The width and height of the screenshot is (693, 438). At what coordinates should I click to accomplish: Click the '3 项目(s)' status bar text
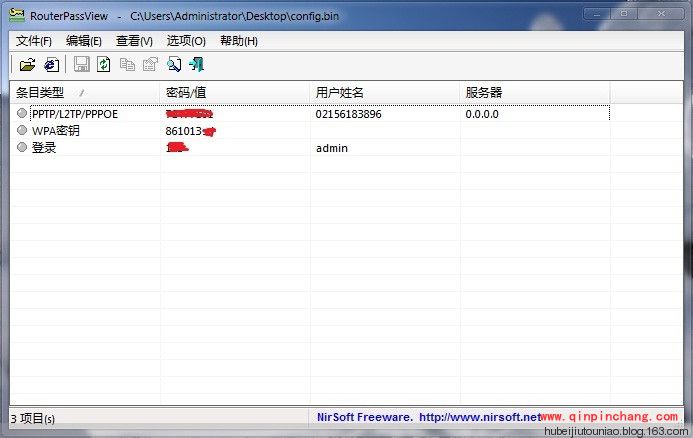32,418
